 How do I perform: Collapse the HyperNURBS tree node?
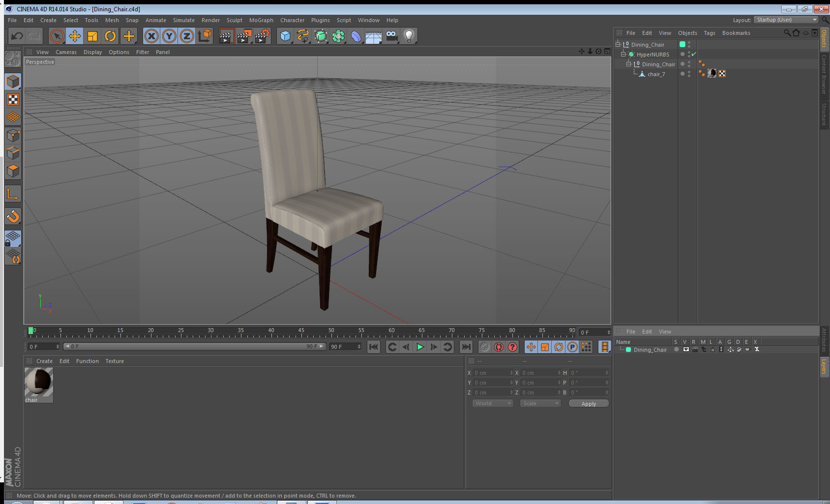(x=623, y=54)
